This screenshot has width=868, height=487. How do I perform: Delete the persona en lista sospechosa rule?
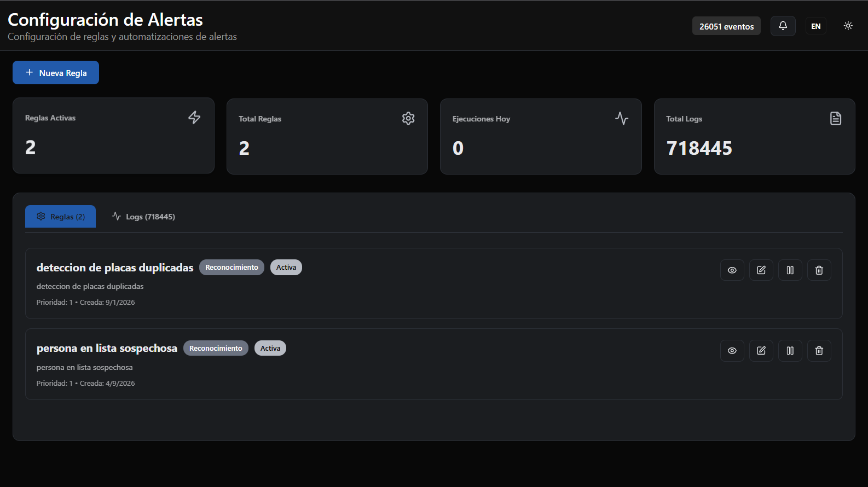pos(819,351)
